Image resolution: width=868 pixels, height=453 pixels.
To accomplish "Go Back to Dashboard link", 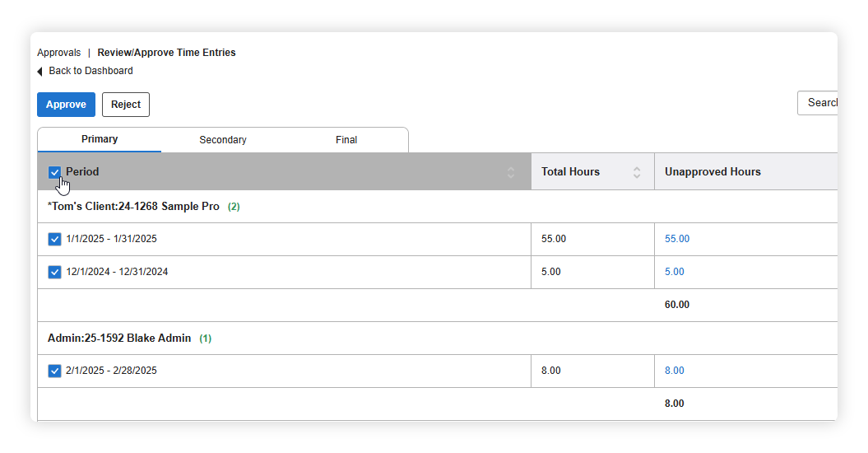I will click(x=91, y=71).
